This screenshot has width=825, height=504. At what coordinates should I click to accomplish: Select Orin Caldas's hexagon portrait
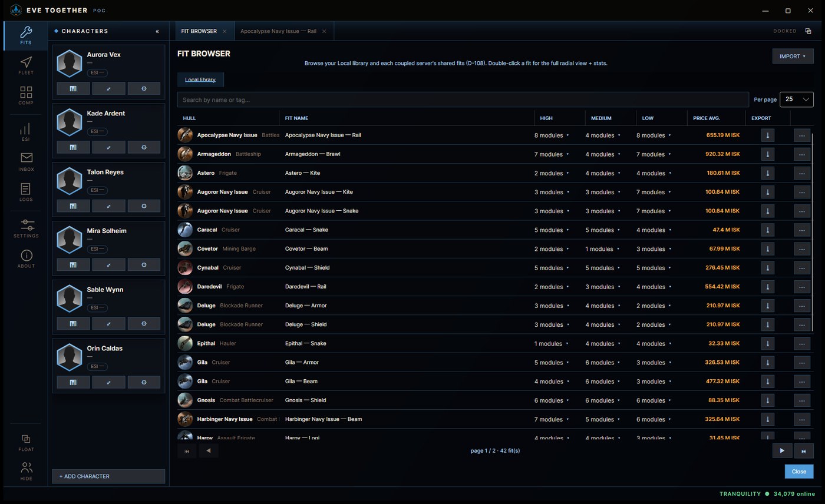tap(69, 357)
